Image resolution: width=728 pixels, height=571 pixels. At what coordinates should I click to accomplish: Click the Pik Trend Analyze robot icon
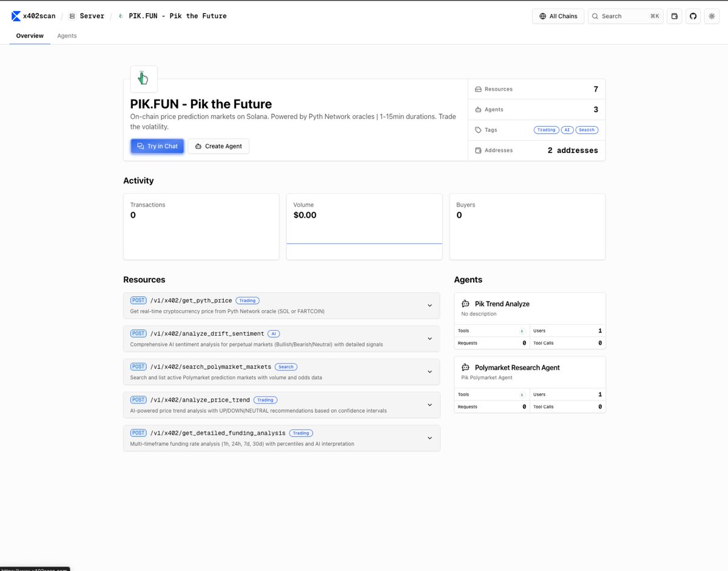click(466, 304)
